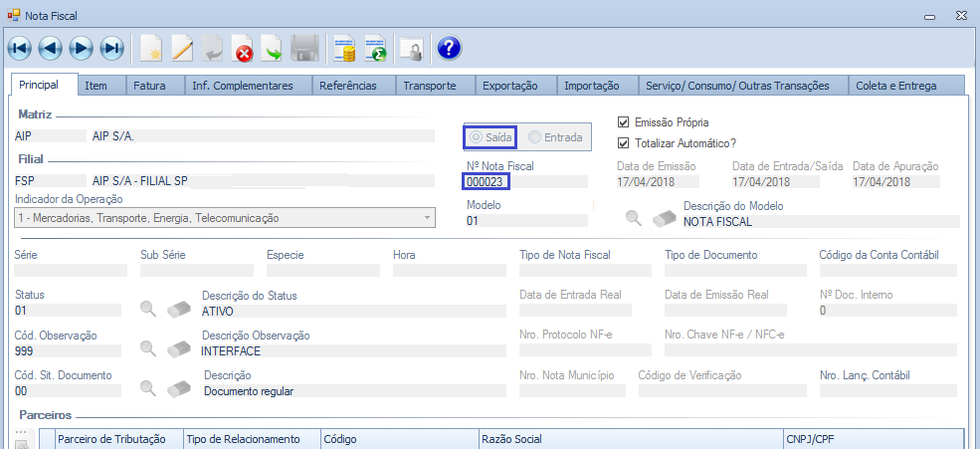Delete the record with the red X icon
Viewport: 980px width, 449px height.
point(242,49)
